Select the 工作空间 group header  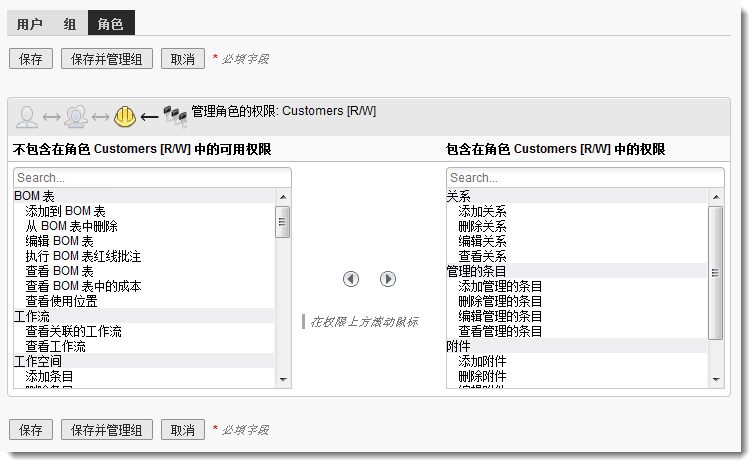coord(144,361)
